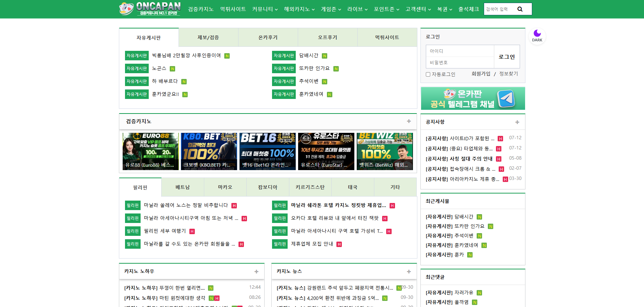
Task: Open the Telegram channel banner
Action: coord(473,99)
